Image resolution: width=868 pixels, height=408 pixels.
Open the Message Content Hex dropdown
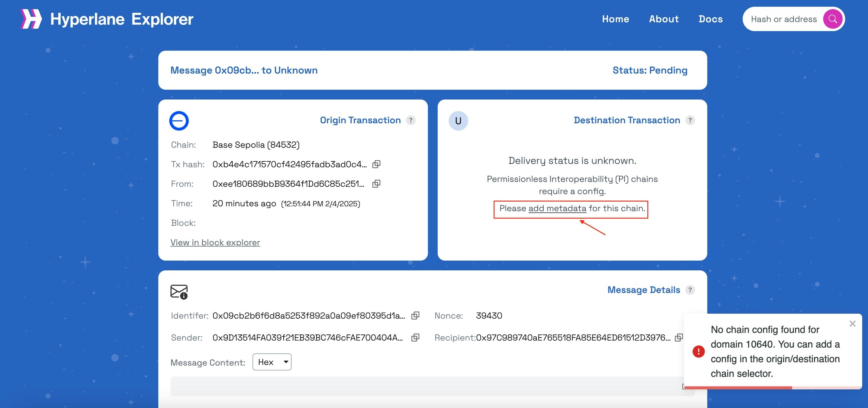pos(272,362)
